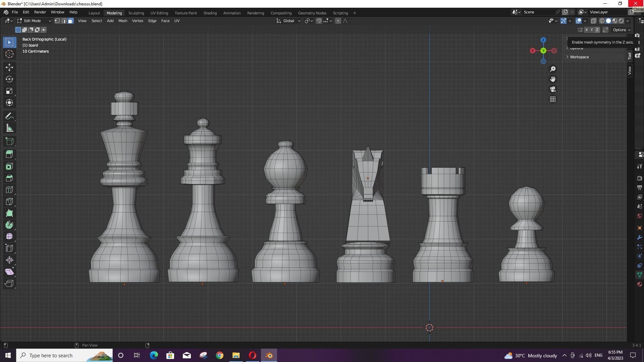
Task: Activate the Cursor tool
Action: pyautogui.click(x=9, y=54)
